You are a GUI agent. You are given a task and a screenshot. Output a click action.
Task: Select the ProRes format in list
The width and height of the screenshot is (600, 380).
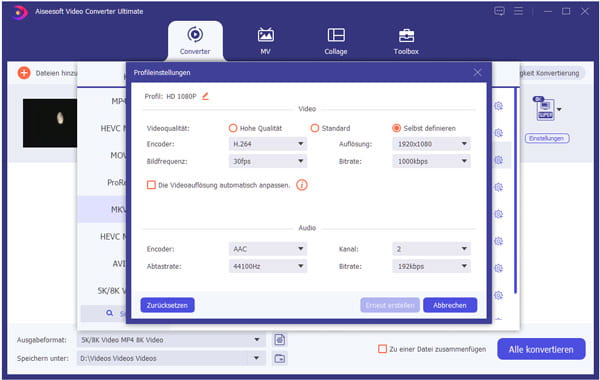[102, 183]
